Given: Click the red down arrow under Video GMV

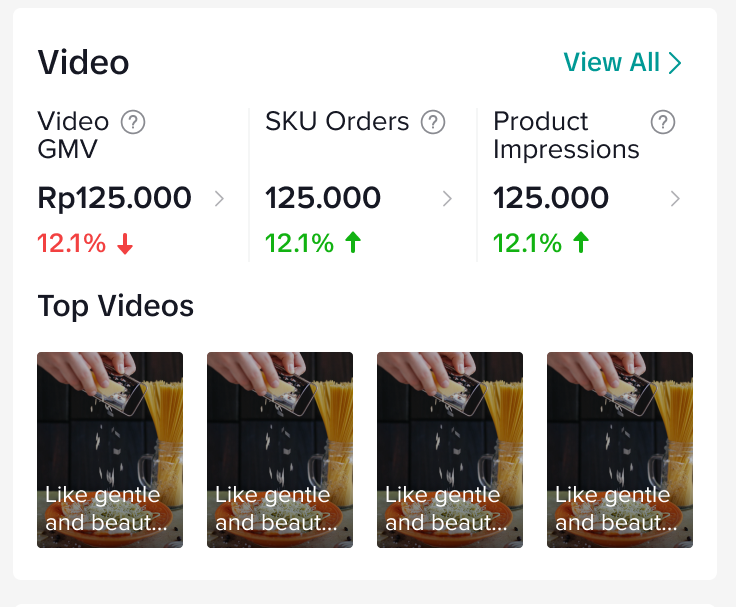Looking at the screenshot, I should click(125, 244).
